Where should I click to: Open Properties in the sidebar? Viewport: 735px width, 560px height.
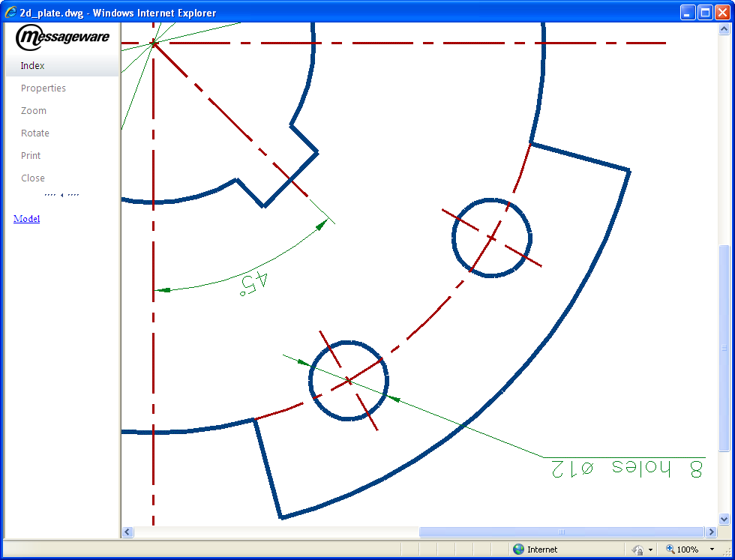[x=43, y=88]
